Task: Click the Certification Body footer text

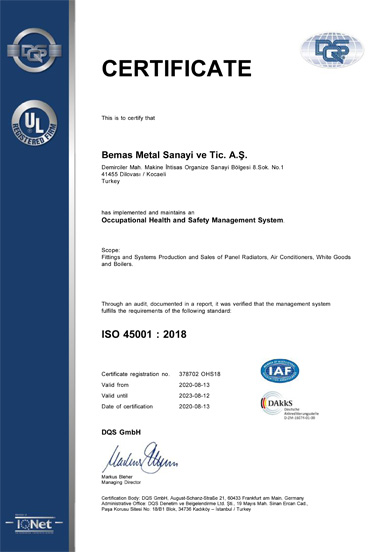Action: point(205,503)
